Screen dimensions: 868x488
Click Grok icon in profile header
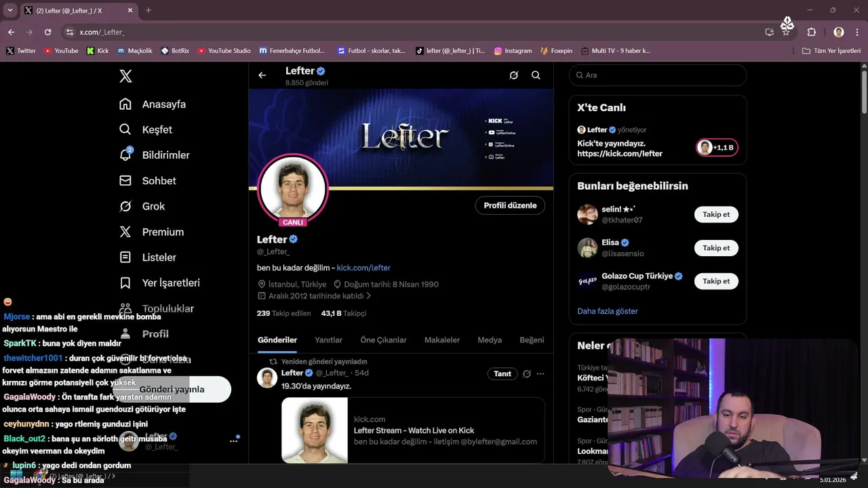tap(514, 75)
